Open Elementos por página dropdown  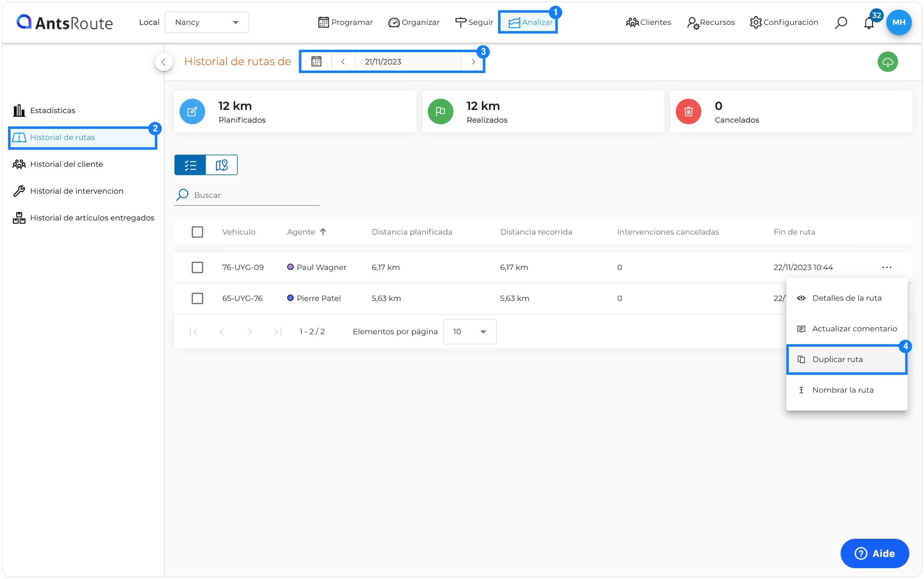tap(469, 332)
